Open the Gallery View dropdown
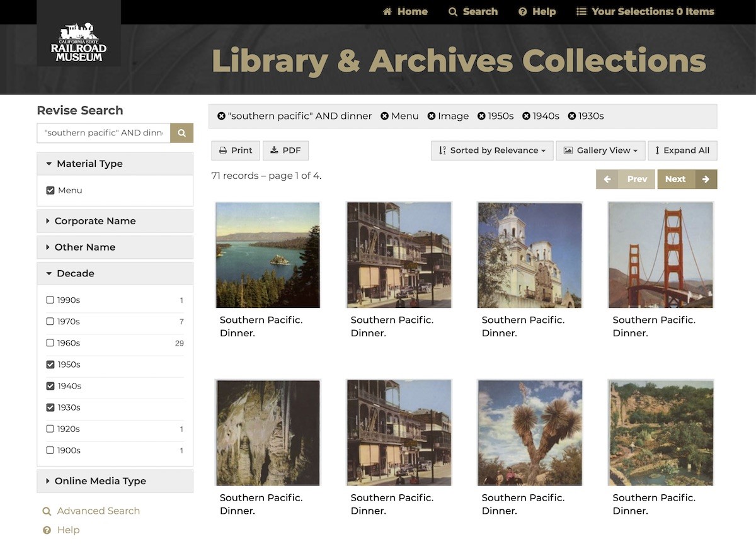This screenshot has width=756, height=544. click(600, 150)
